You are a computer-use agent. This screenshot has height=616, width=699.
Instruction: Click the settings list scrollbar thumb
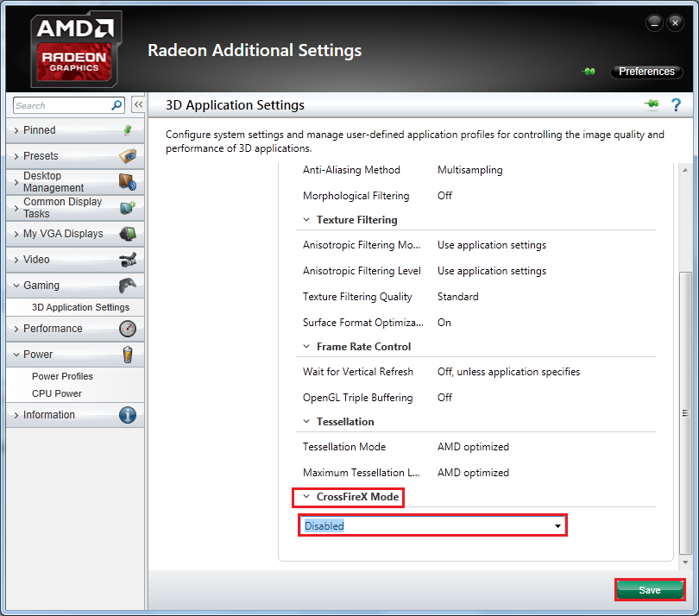tap(685, 412)
